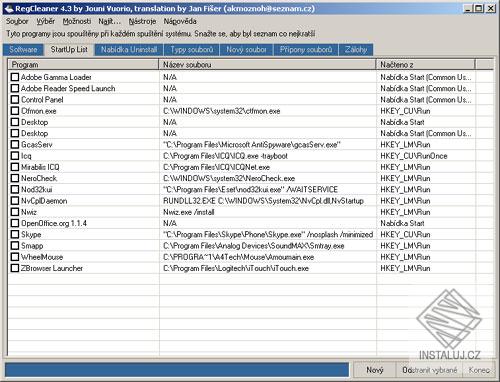This screenshot has width=500, height=382.
Task: Sort by the Název souboru column header
Action: [x=268, y=64]
